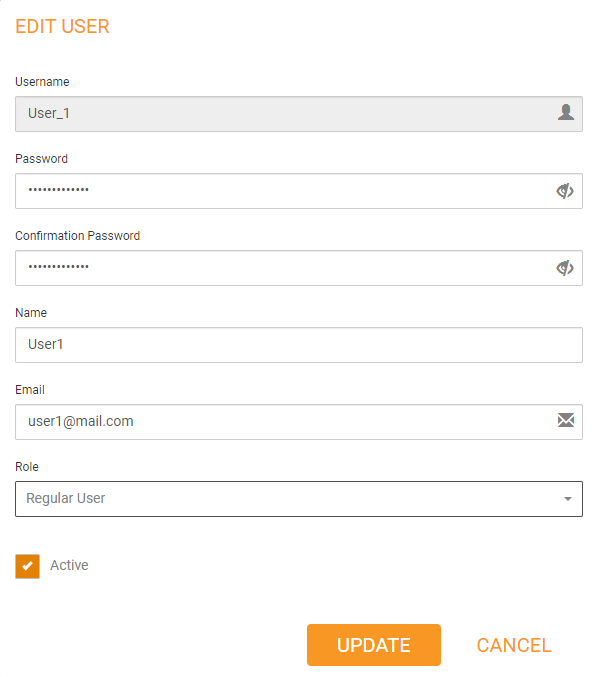This screenshot has width=597, height=677.
Task: Click the EDIT USER heading
Action: click(x=62, y=26)
